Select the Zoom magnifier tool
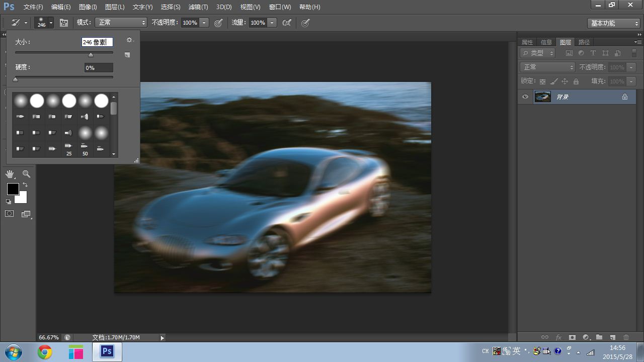The image size is (644, 362). pos(26,174)
